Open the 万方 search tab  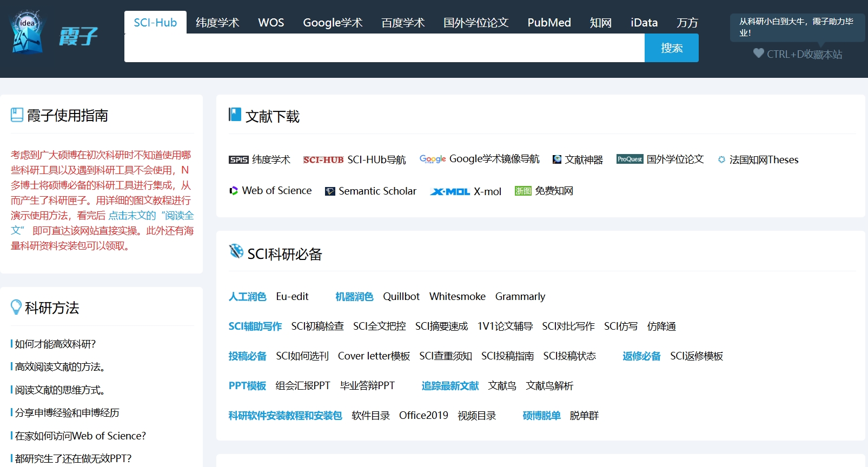[687, 22]
